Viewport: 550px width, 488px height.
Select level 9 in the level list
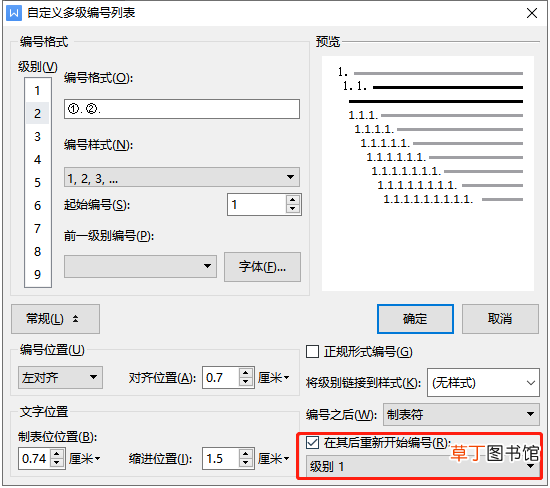click(x=37, y=274)
